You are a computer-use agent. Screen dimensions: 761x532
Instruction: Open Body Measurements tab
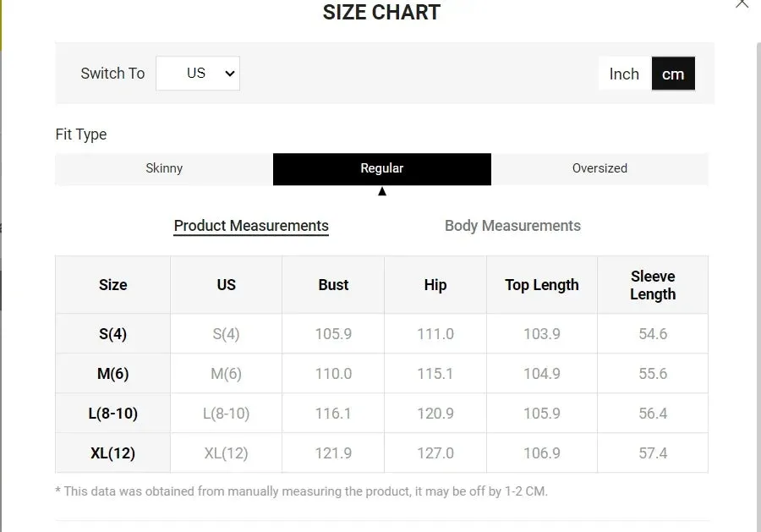[512, 226]
